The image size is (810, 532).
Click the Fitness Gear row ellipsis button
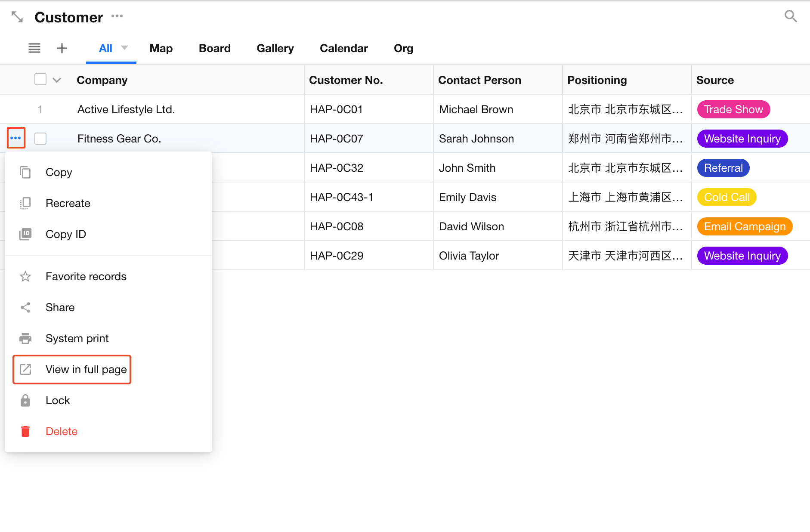tap(16, 138)
